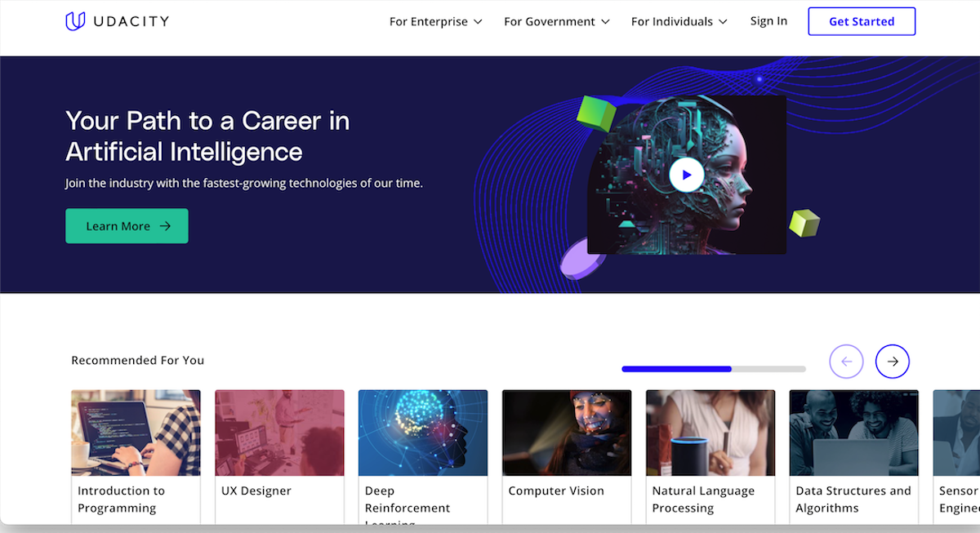
Task: Expand the For Individuals dropdown
Action: point(679,22)
